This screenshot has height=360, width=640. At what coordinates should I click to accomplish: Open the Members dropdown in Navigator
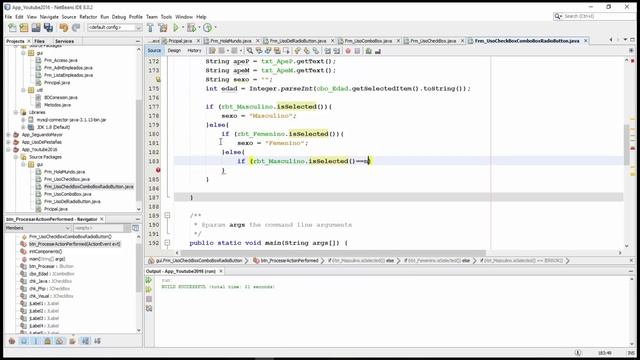[x=38, y=228]
